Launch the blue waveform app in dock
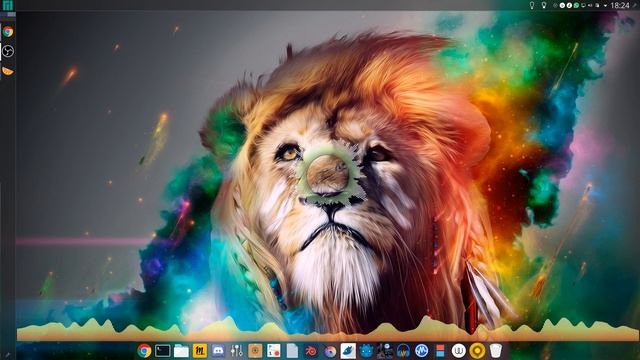The height and width of the screenshot is (360, 640). (422, 351)
